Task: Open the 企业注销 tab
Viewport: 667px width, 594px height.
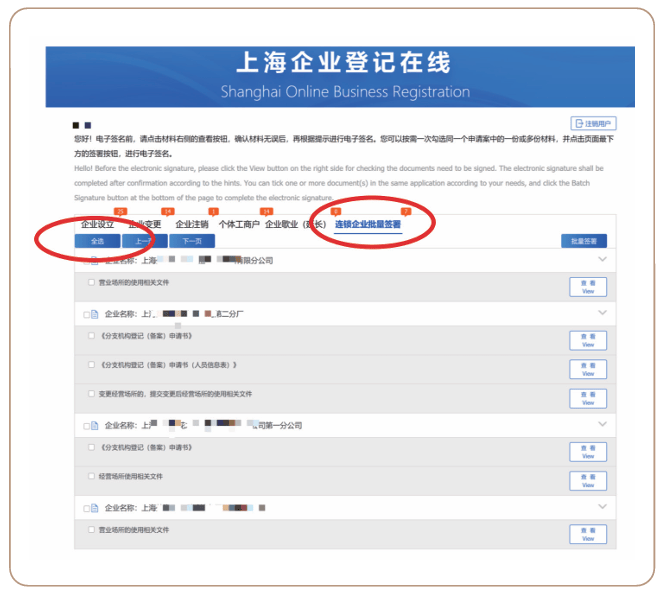Action: click(x=192, y=224)
